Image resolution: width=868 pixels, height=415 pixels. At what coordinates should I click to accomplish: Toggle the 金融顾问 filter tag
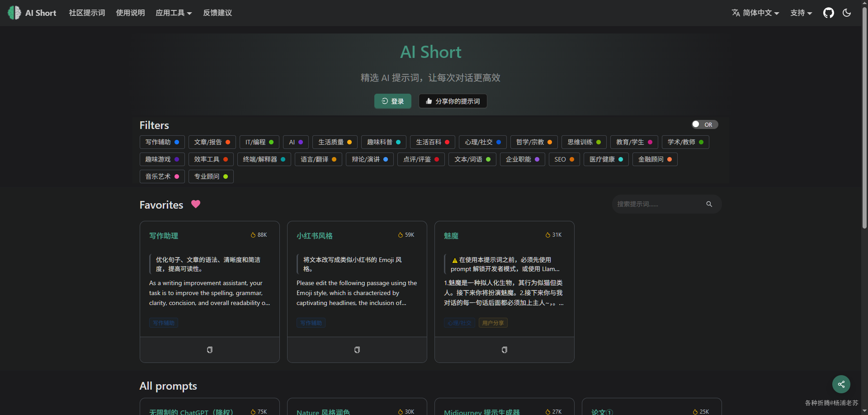pyautogui.click(x=655, y=159)
